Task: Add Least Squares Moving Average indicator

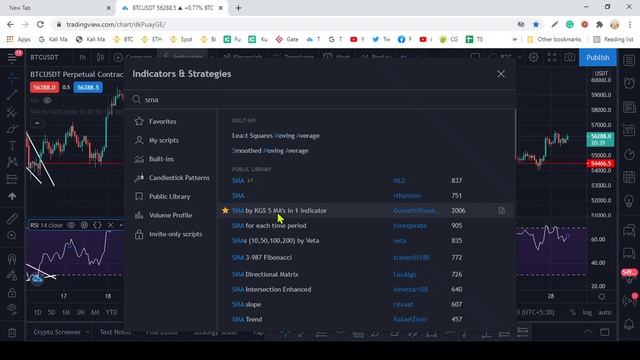Action: [276, 136]
